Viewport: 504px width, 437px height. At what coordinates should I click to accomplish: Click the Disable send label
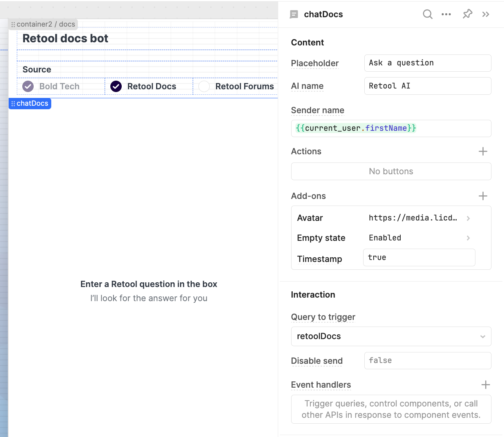click(317, 361)
